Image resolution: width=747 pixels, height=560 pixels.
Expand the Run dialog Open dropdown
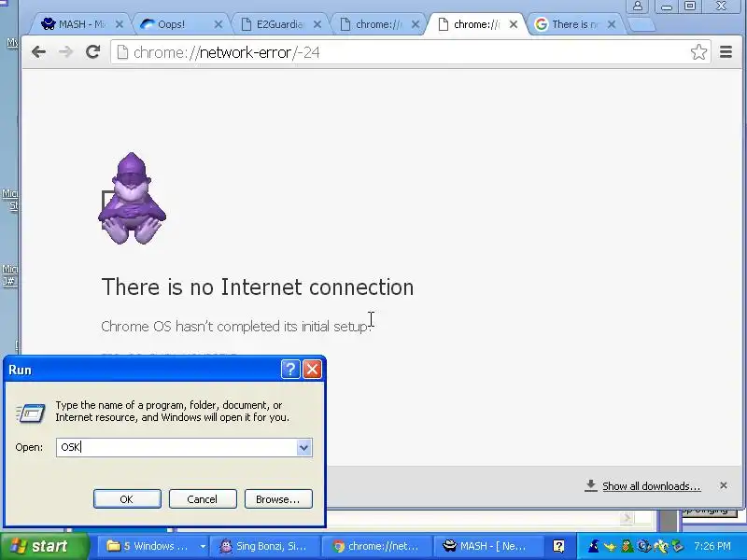pyautogui.click(x=303, y=447)
